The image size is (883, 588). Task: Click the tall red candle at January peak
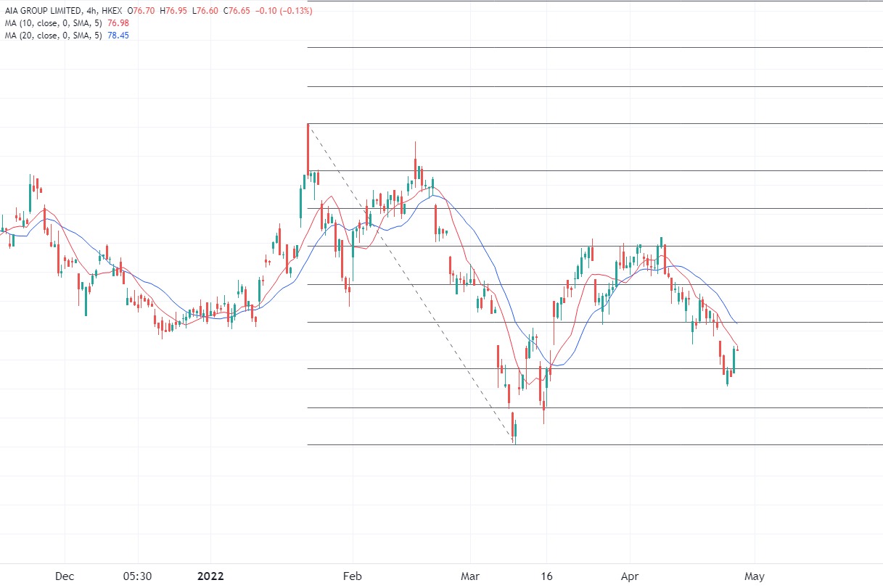click(308, 149)
